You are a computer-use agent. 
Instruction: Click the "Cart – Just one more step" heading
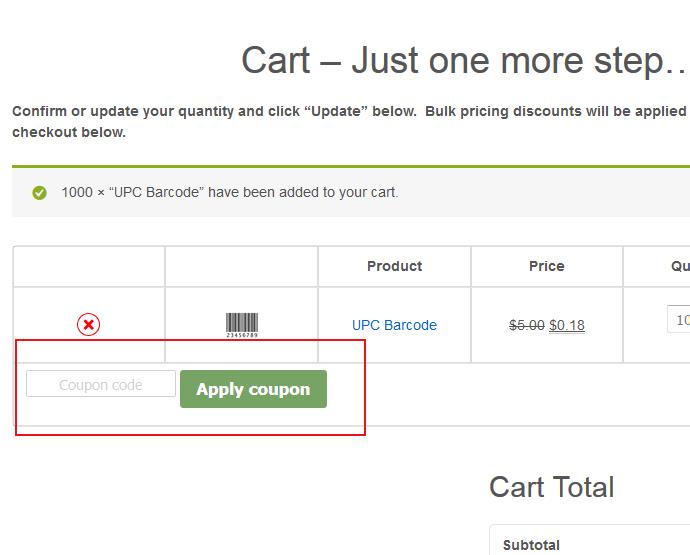click(x=464, y=61)
